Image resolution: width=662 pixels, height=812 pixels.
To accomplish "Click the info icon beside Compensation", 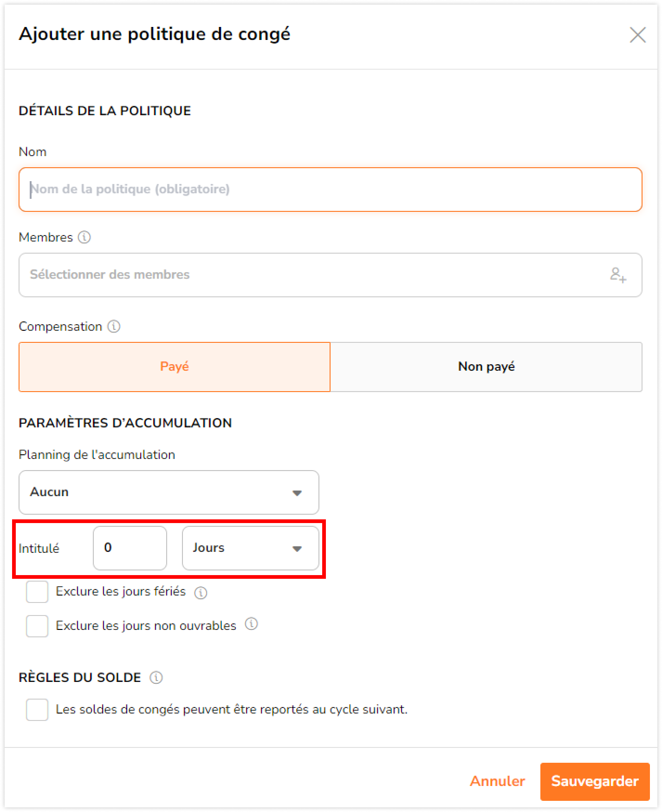I will [114, 327].
